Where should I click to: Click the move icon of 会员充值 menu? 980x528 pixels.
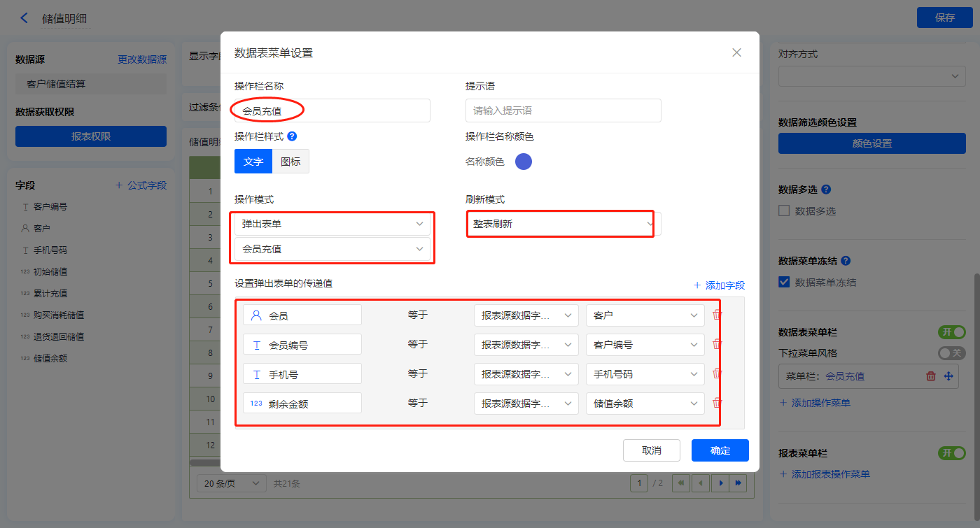tap(948, 376)
